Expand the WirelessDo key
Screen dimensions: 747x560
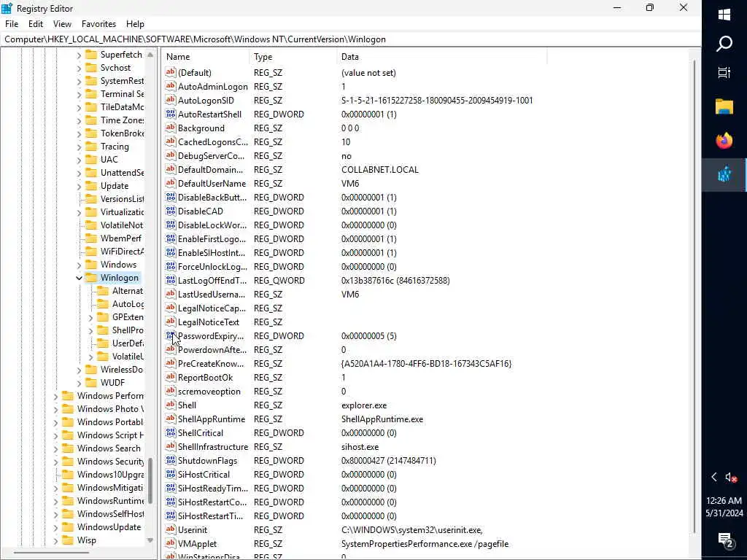(79, 370)
